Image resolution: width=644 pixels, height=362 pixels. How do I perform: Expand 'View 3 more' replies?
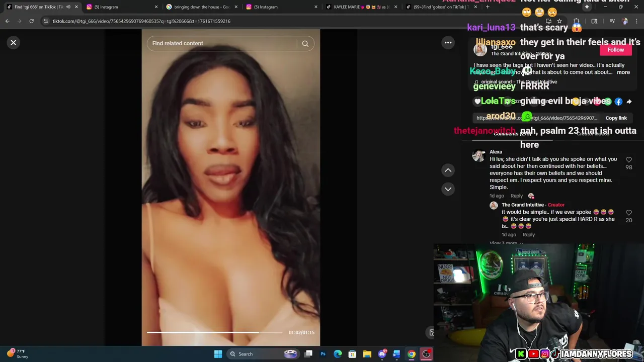pos(507,243)
